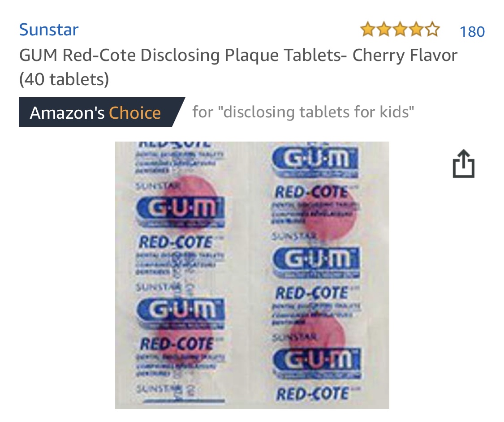The image size is (504, 422).
Task: Click the top-right GUM logo in photo
Action: [315, 159]
